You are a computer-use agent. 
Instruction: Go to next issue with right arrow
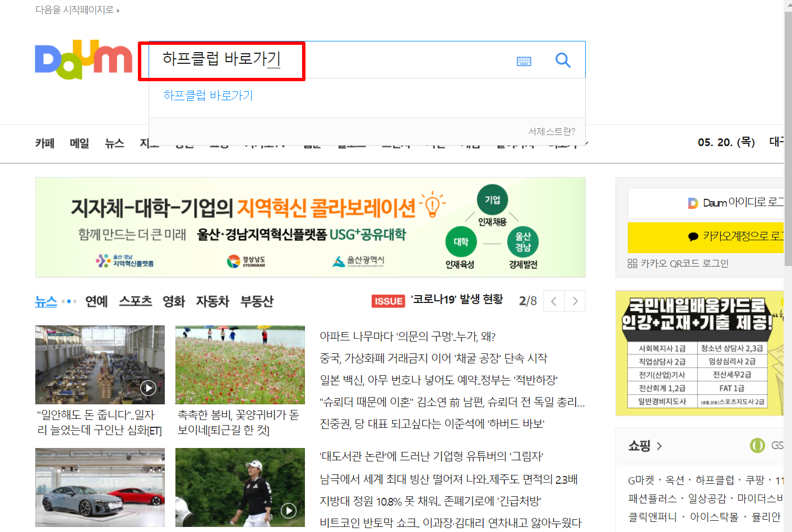point(575,301)
